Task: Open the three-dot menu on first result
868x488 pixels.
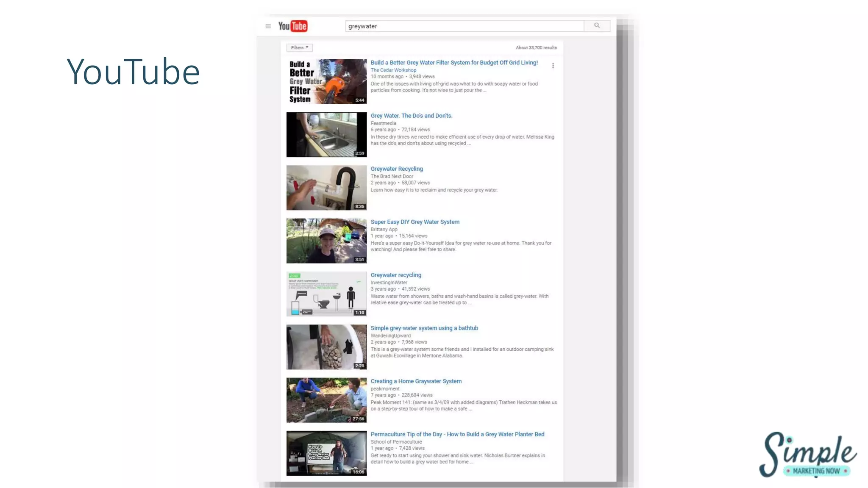Action: coord(553,66)
